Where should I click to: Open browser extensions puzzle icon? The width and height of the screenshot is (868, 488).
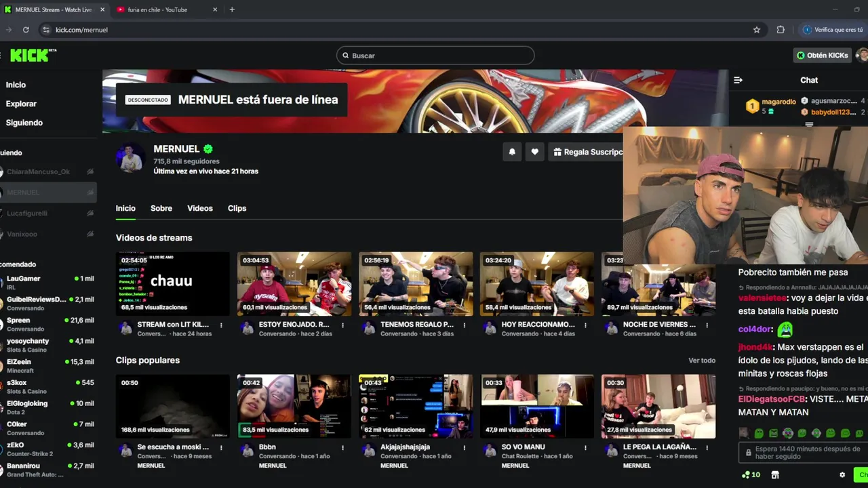coord(781,30)
